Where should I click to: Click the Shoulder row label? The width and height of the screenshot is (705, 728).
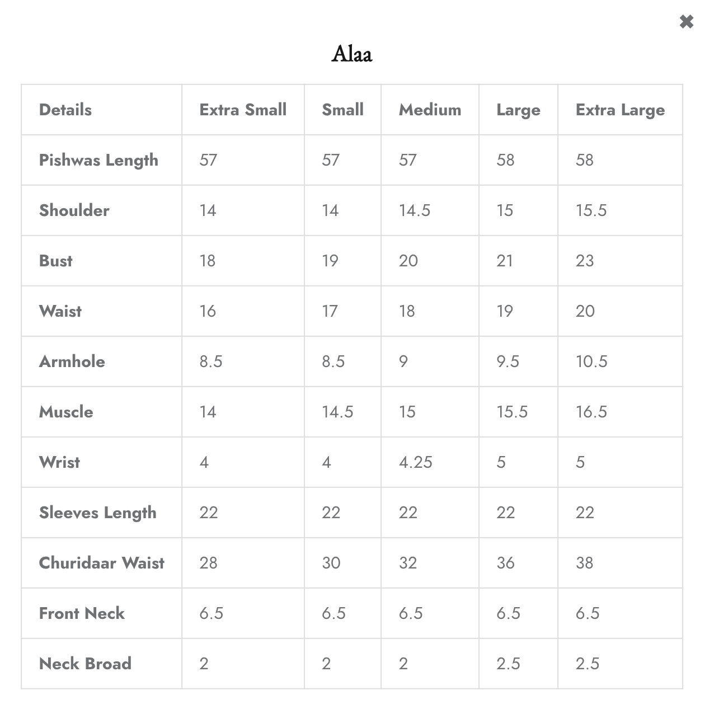pos(74,210)
